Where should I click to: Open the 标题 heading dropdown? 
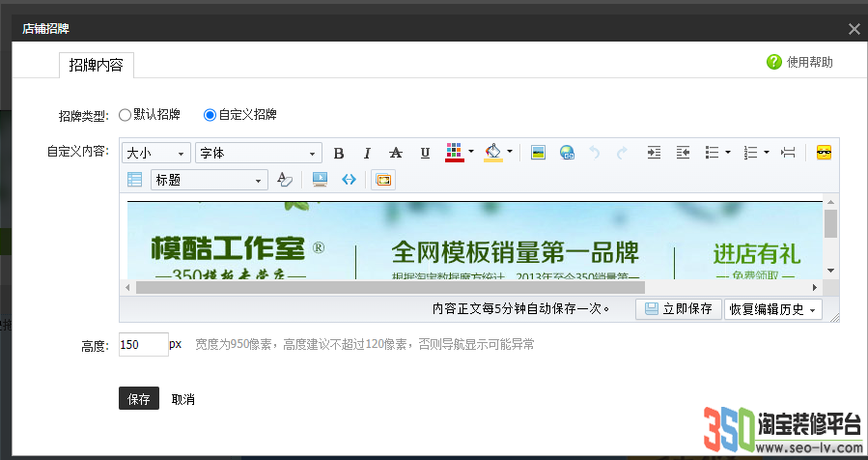tap(210, 180)
